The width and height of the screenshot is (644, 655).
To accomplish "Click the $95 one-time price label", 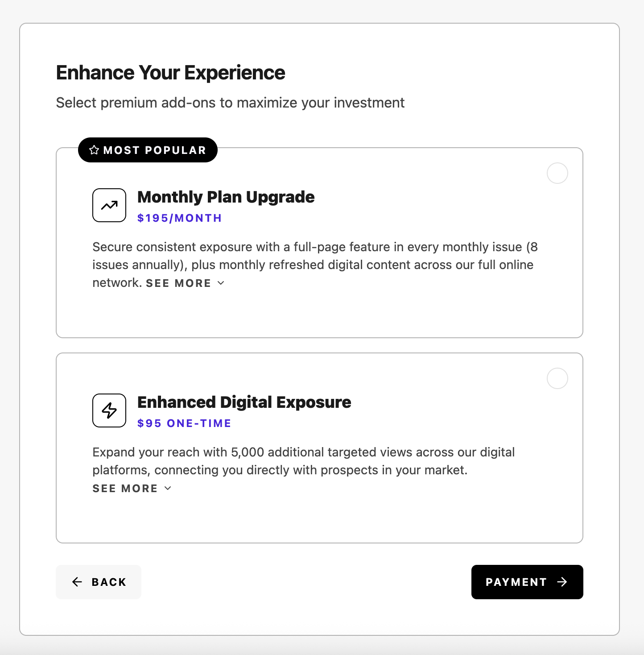I will 184,423.
